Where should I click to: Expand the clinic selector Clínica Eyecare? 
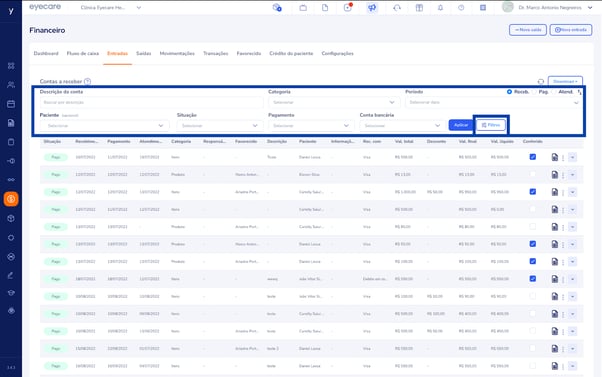point(139,8)
